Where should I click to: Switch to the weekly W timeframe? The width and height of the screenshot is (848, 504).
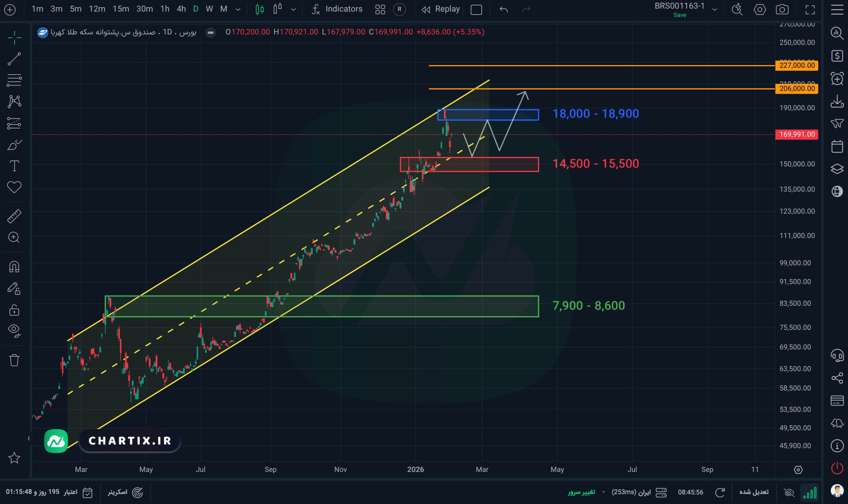coord(209,9)
